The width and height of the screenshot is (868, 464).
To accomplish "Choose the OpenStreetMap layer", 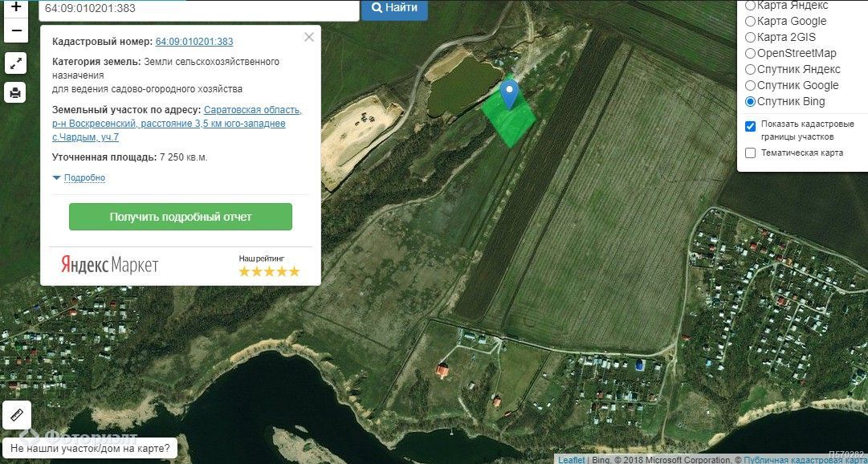I will click(x=751, y=53).
